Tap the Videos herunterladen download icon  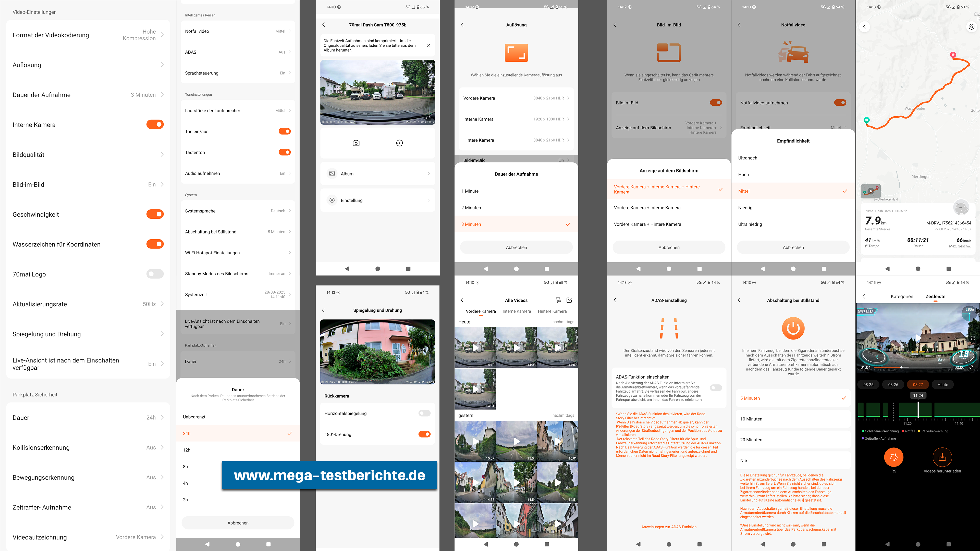[x=942, y=457]
